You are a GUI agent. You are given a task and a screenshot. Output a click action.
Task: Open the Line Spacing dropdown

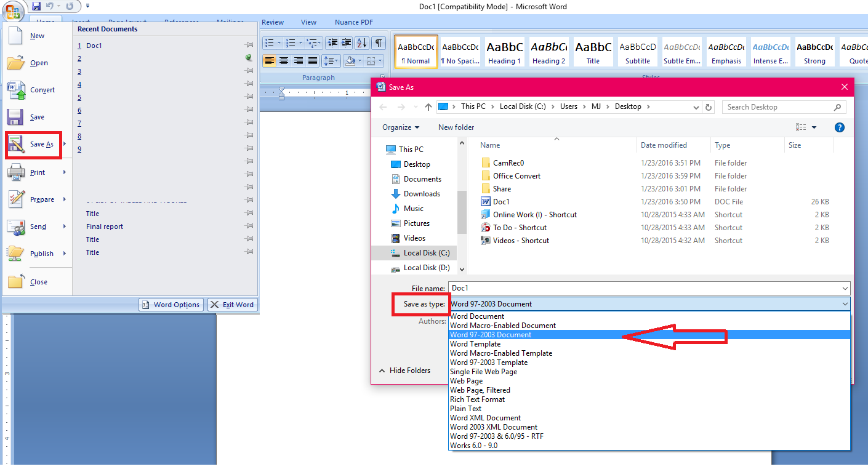tap(332, 60)
